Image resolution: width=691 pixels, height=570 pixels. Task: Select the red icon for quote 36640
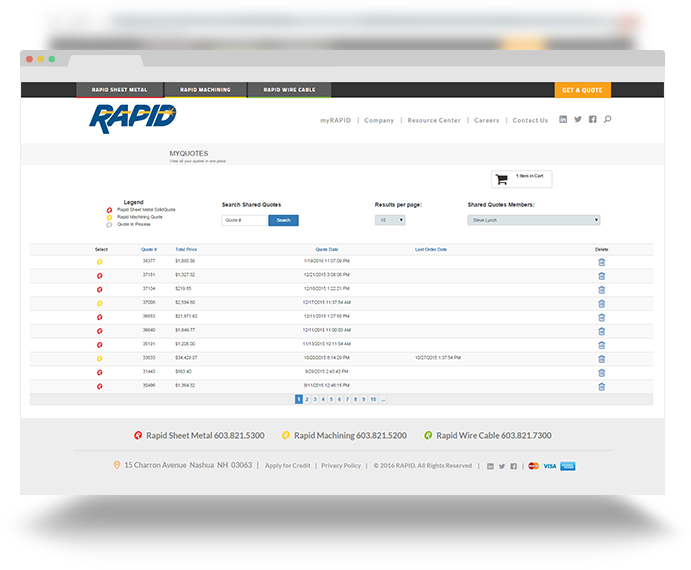[x=100, y=331]
